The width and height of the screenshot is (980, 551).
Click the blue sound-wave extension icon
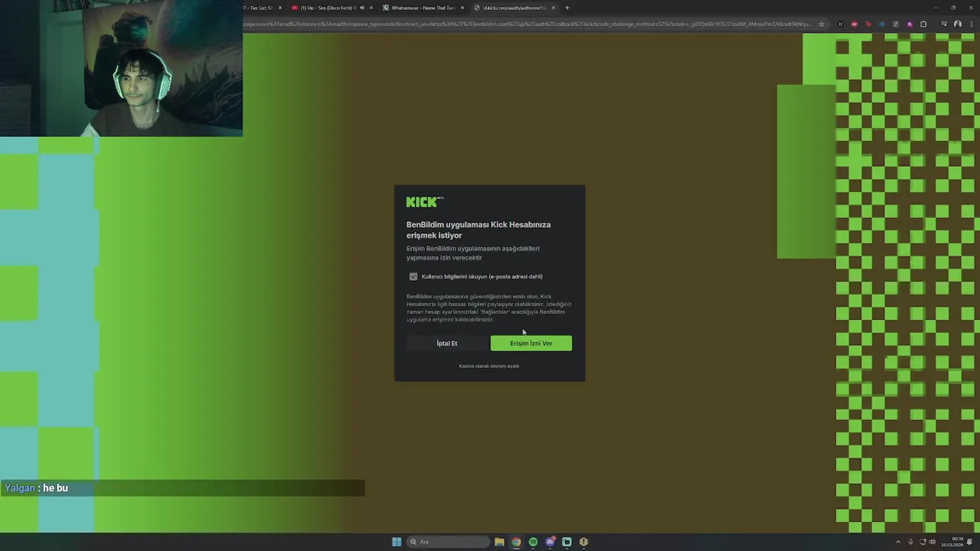tap(882, 24)
